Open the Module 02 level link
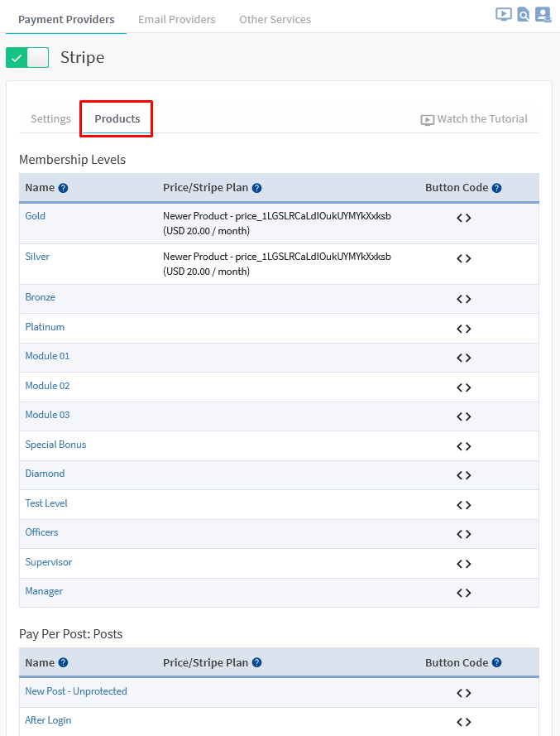The width and height of the screenshot is (560, 736). (x=47, y=385)
